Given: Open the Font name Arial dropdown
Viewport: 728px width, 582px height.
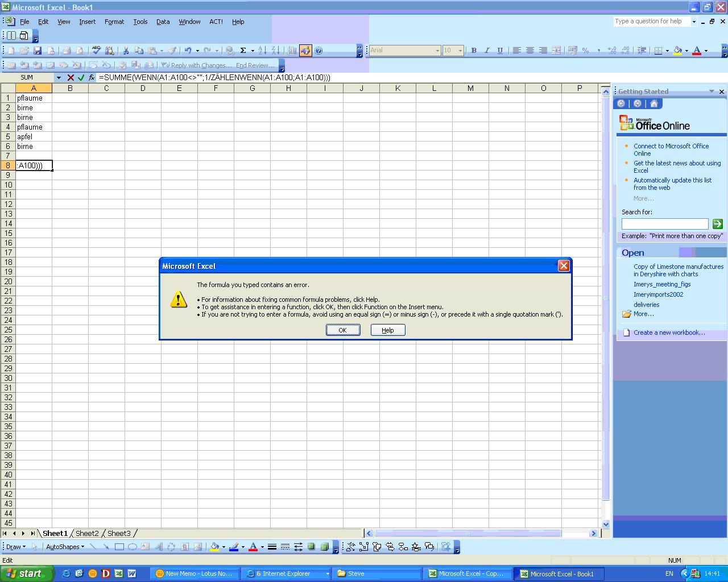Looking at the screenshot, I should click(437, 51).
